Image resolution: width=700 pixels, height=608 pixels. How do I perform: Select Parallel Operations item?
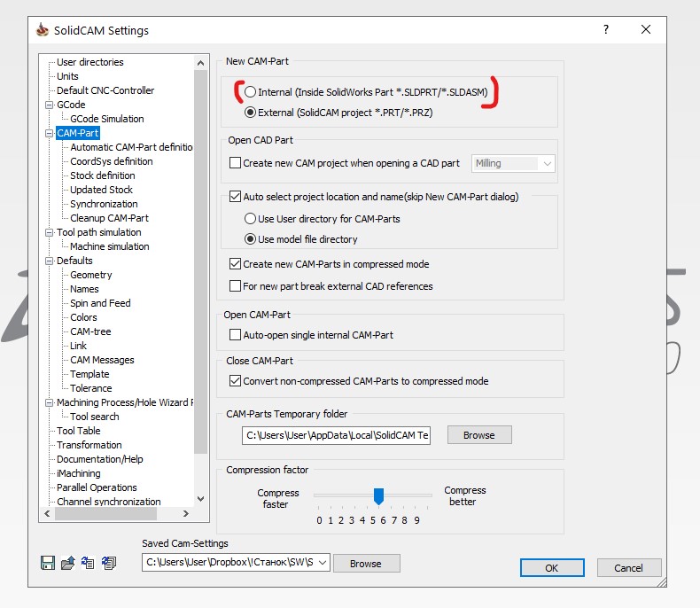coord(97,487)
